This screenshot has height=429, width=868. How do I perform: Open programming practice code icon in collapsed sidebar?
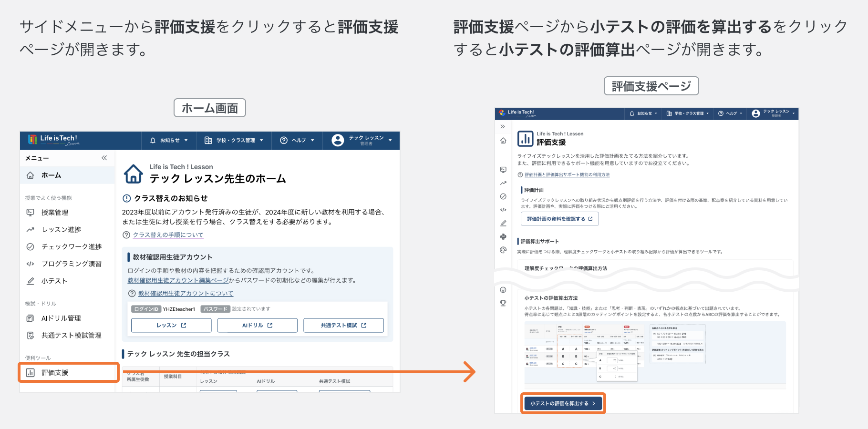[503, 210]
